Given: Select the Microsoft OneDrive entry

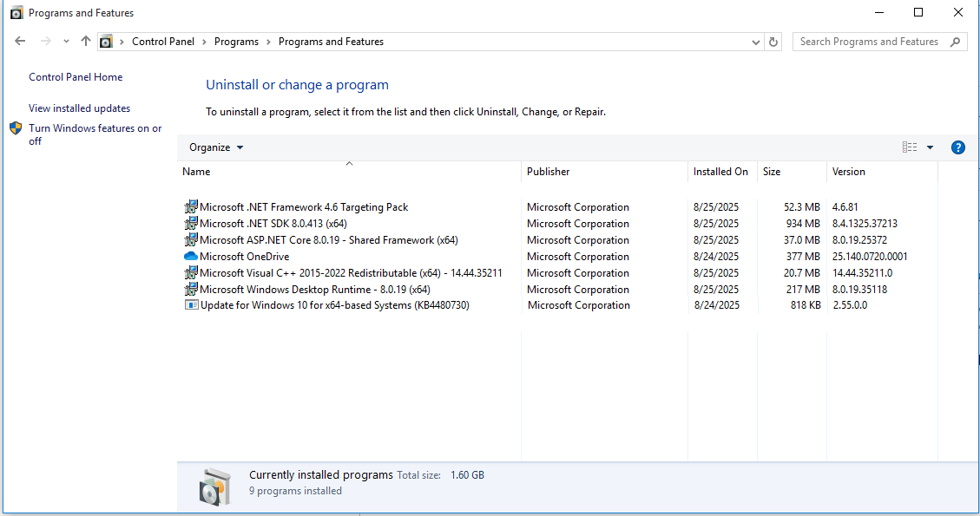Looking at the screenshot, I should (x=245, y=257).
